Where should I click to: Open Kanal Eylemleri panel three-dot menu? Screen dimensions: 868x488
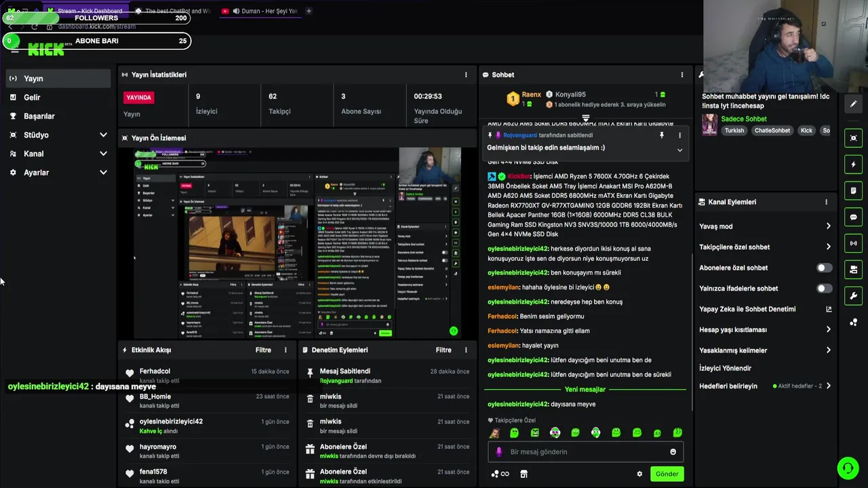coord(826,202)
